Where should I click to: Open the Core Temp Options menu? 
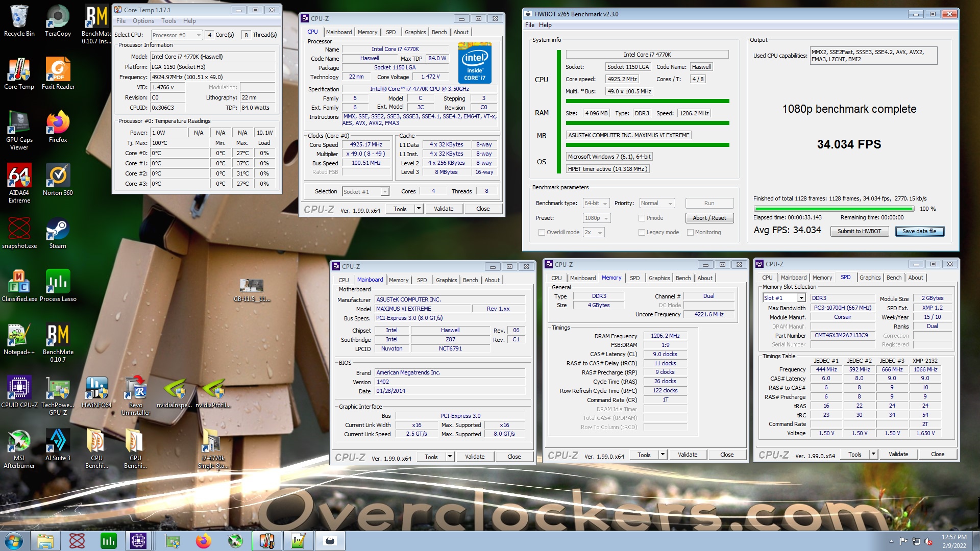point(143,21)
